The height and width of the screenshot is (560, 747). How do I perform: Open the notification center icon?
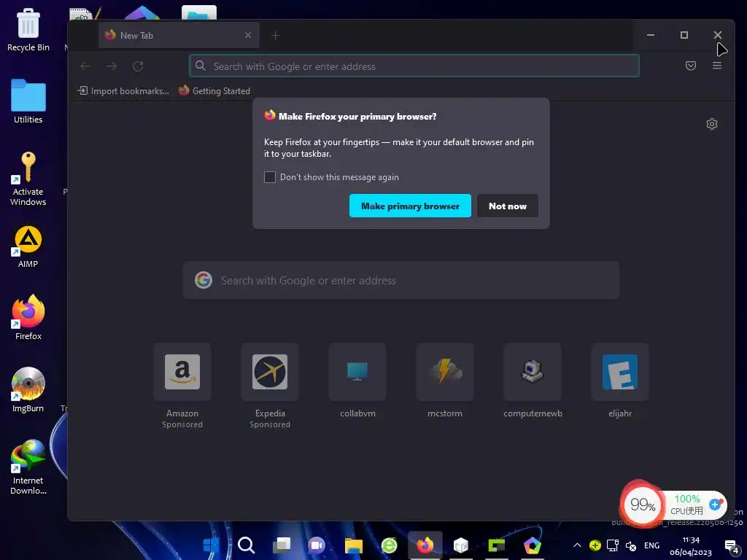coord(731,546)
